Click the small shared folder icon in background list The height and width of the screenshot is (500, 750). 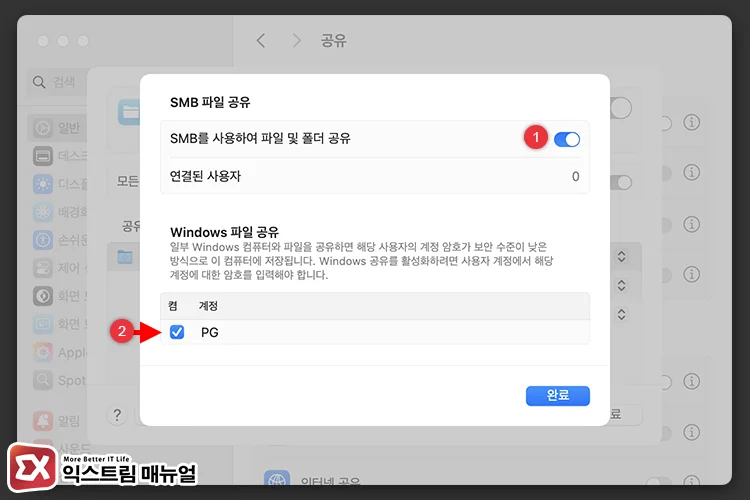tap(125, 257)
